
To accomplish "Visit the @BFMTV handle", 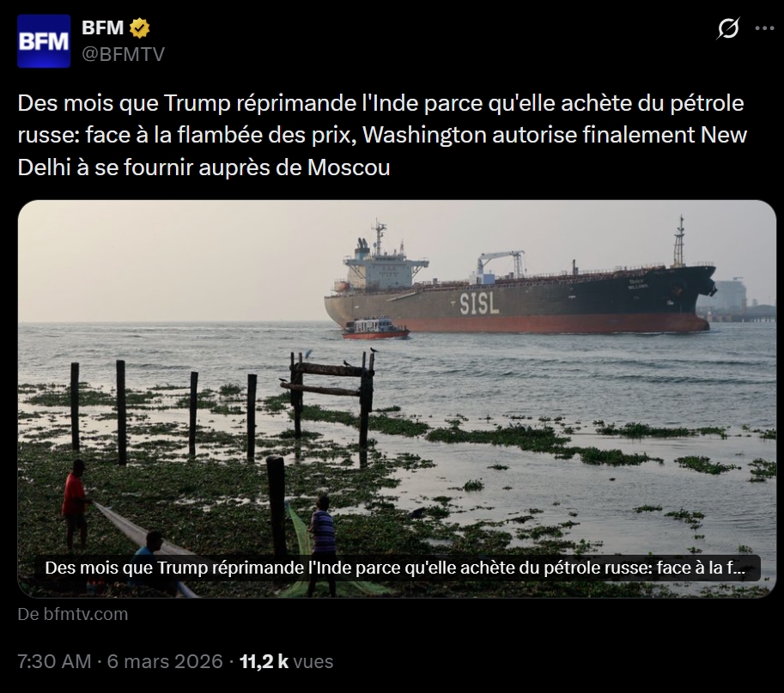I will (123, 54).
